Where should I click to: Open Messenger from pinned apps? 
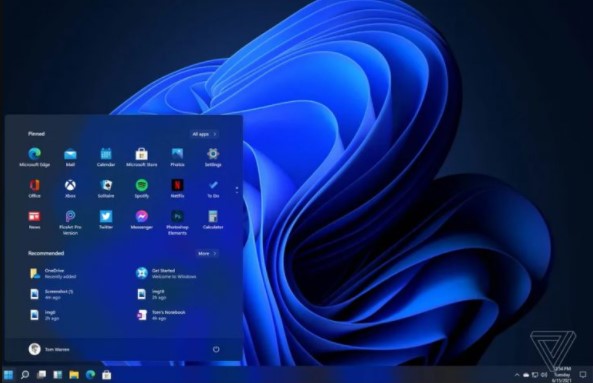[141, 220]
